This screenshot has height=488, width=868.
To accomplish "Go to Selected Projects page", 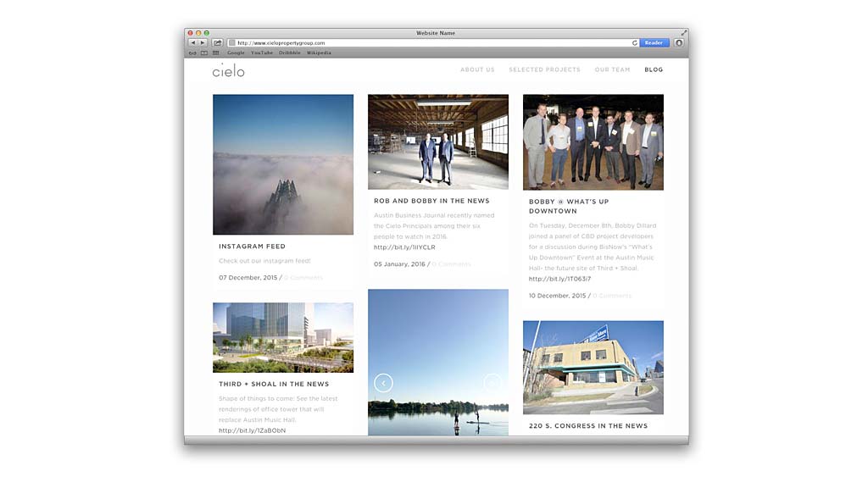I will pyautogui.click(x=544, y=69).
